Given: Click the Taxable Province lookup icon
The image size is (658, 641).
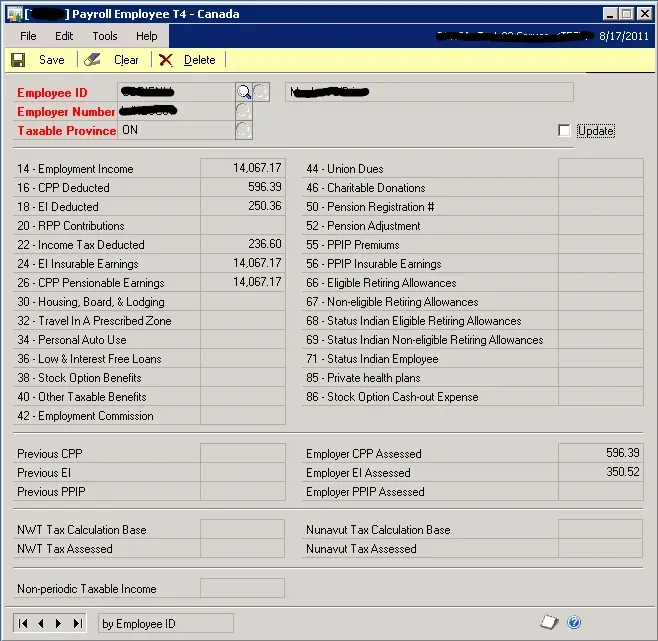Looking at the screenshot, I should pos(243,130).
